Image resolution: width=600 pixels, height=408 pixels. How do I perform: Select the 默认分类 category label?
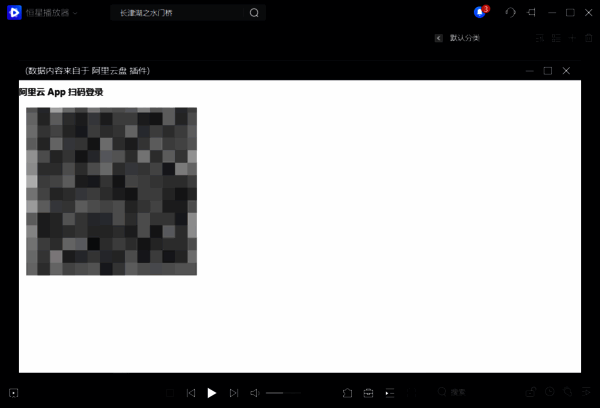(465, 38)
